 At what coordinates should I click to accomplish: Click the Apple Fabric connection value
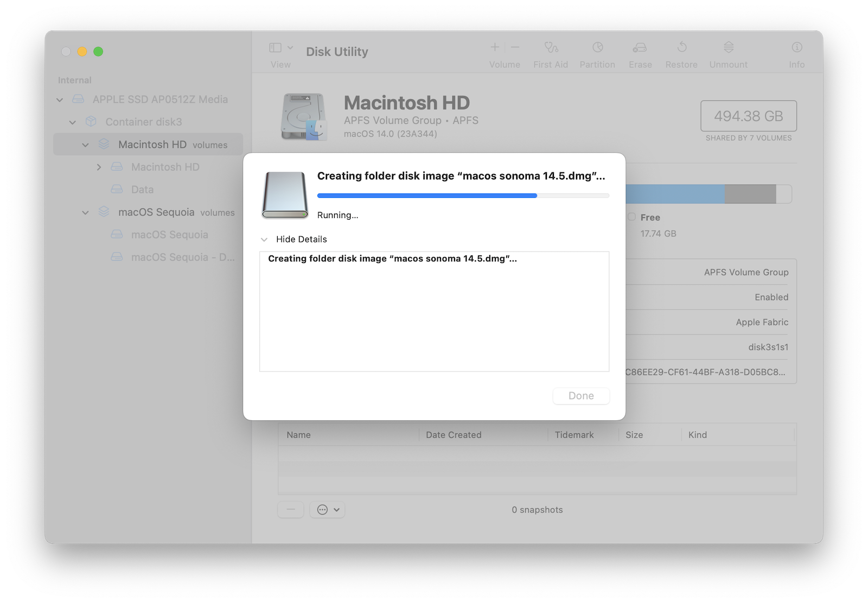point(762,322)
